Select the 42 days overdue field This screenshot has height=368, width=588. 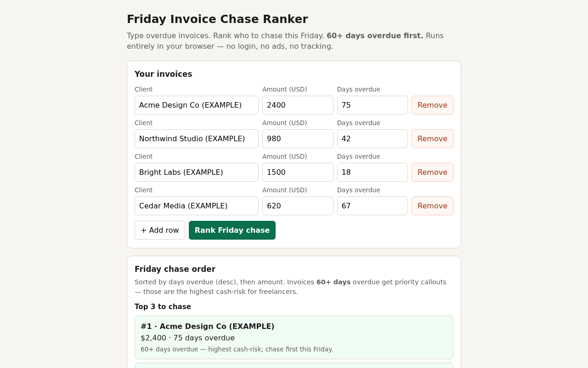click(x=373, y=138)
